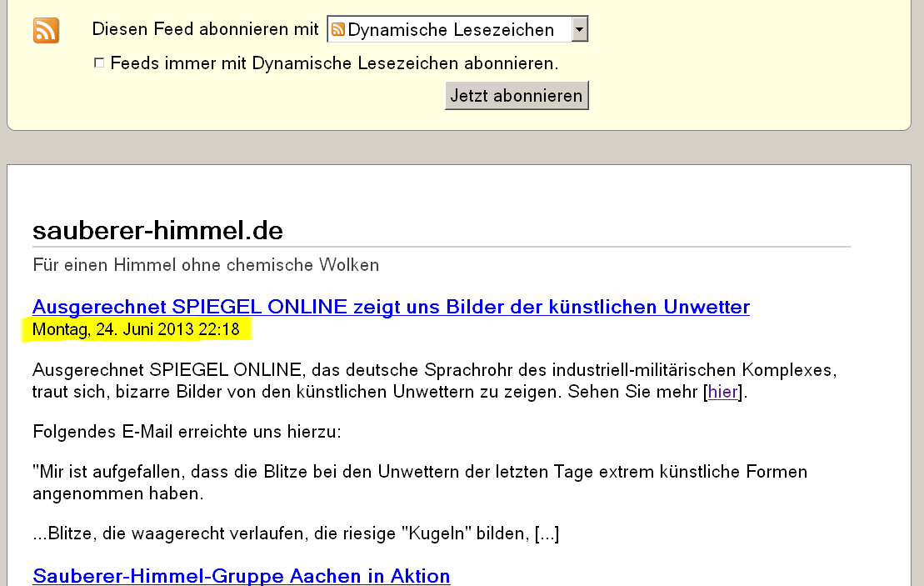Click the 'Diesen Feed abonnieren mit' label

(x=205, y=30)
